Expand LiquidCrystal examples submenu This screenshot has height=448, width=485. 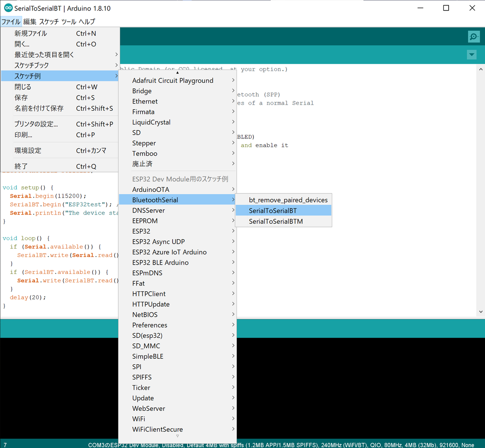[177, 122]
